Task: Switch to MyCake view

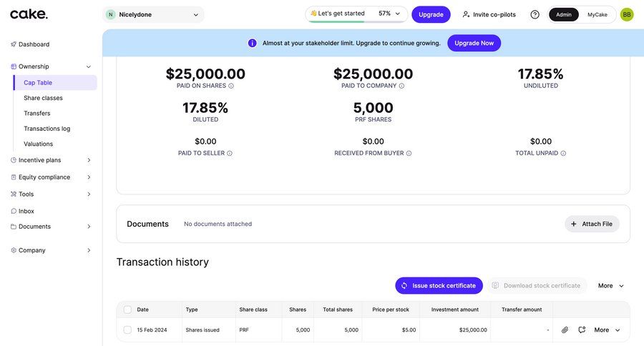Action: [x=597, y=14]
